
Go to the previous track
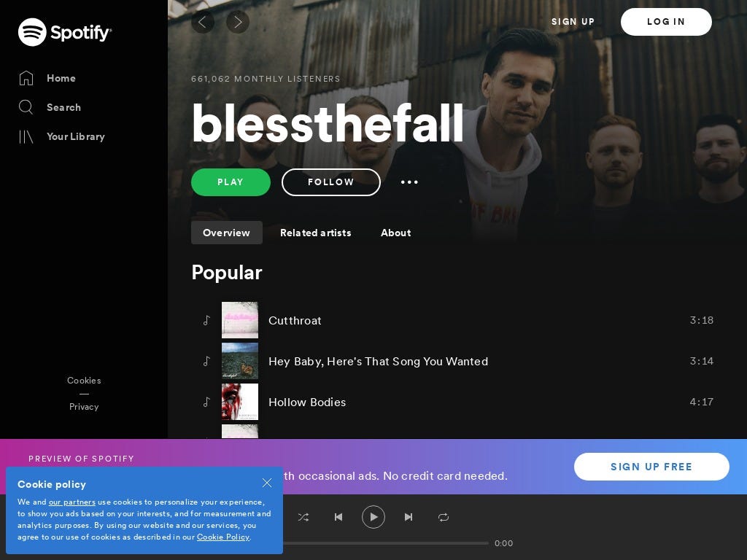coord(338,517)
